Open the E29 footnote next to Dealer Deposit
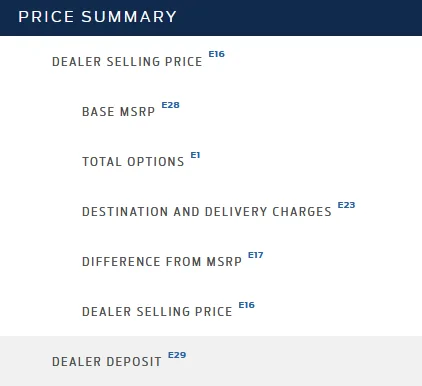This screenshot has height=386, width=422. coord(177,355)
